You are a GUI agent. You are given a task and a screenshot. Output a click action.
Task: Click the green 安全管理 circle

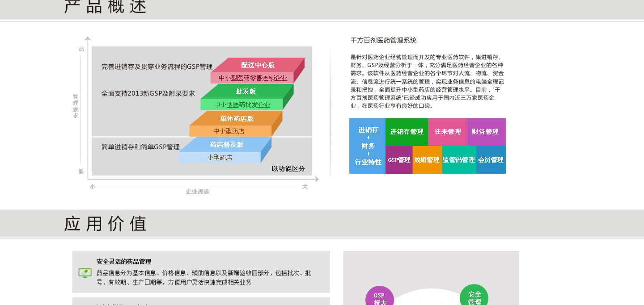point(474,295)
